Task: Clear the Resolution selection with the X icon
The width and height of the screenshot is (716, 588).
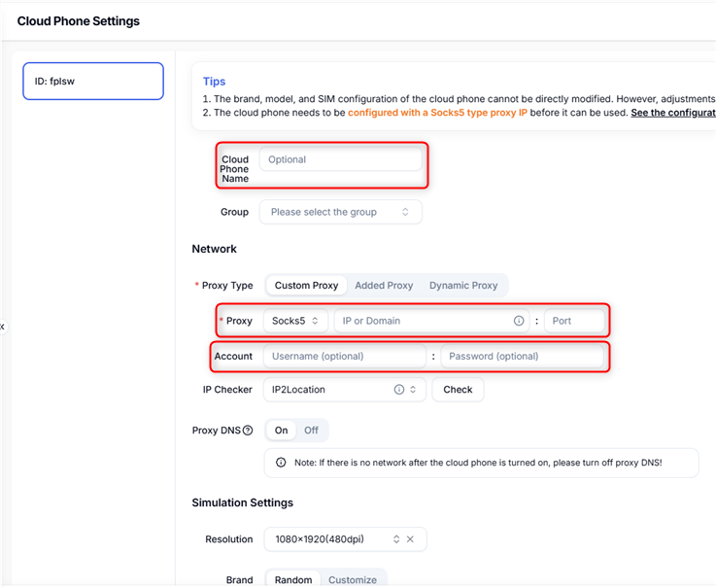Action: (411, 539)
